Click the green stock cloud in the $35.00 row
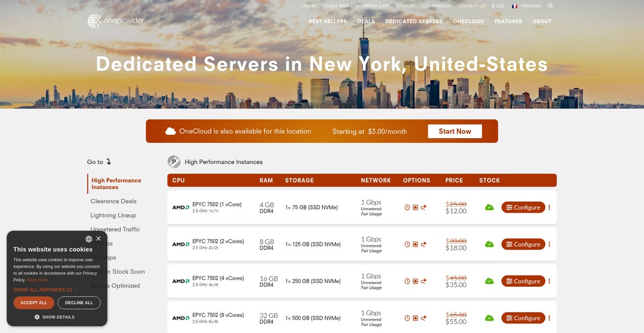The height and width of the screenshot is (333, 644). pyautogui.click(x=489, y=281)
